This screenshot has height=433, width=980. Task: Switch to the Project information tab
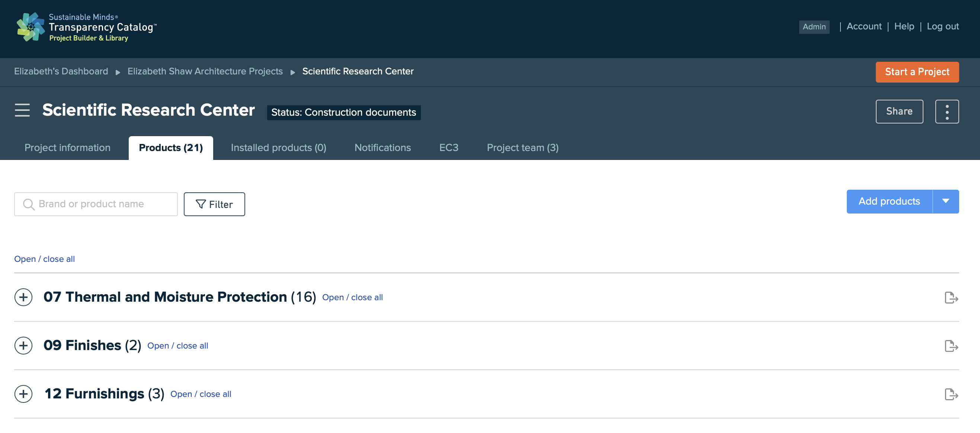[x=67, y=148]
